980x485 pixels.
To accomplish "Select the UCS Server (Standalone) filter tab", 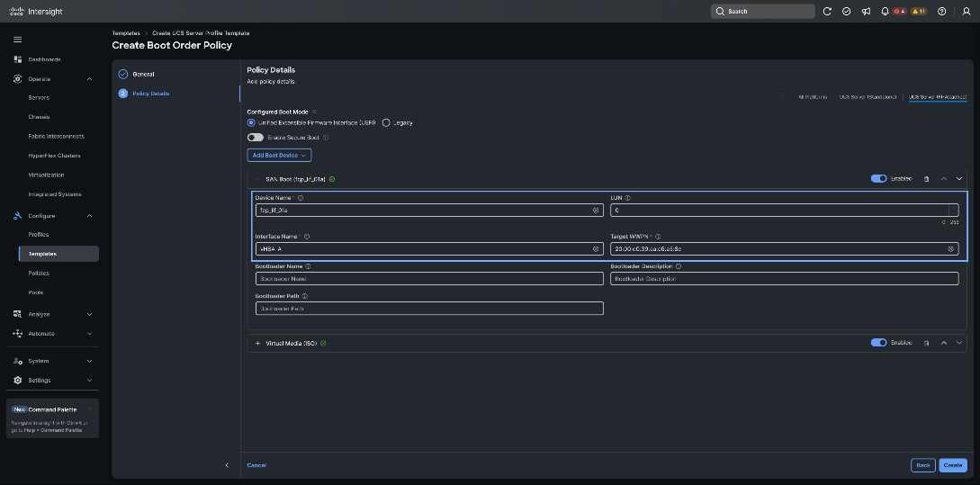I will [x=868, y=97].
